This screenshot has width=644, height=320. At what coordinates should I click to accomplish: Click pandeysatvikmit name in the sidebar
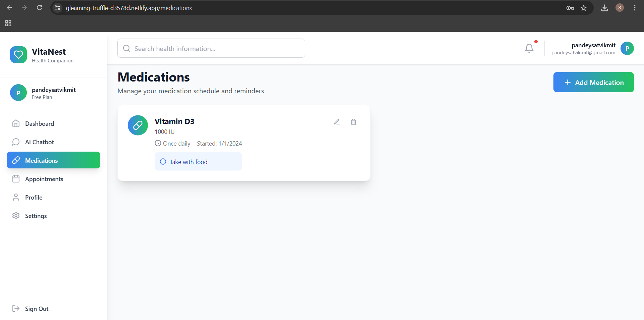click(x=54, y=90)
